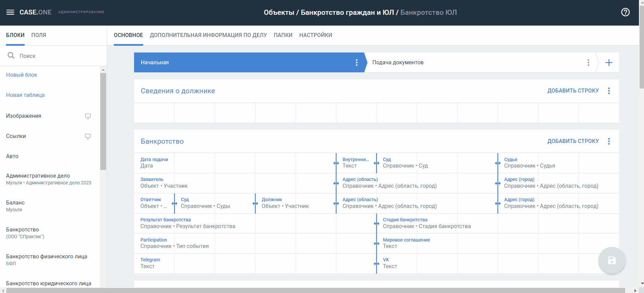The image size is (644, 293).
Task: Click resize handle left of Должник field
Action: [255, 204]
